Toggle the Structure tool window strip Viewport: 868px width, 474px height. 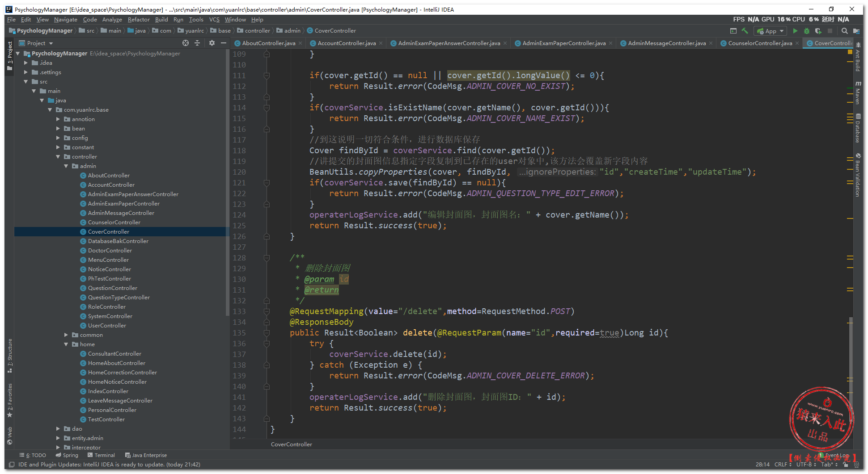10,355
